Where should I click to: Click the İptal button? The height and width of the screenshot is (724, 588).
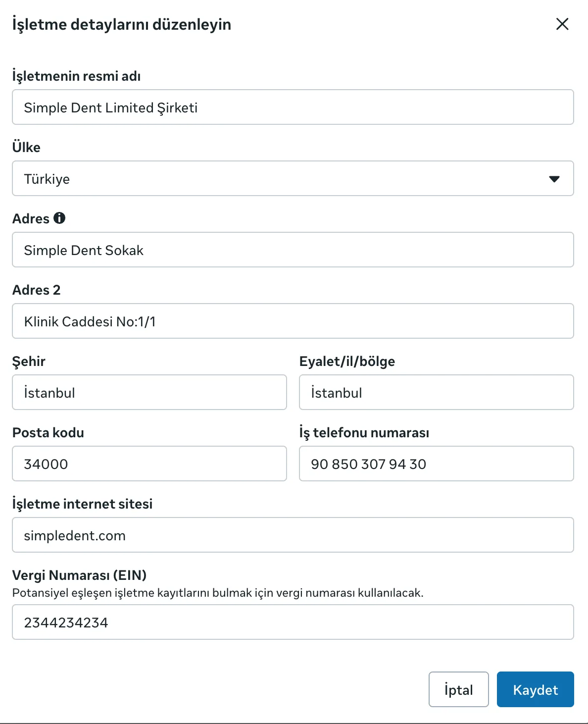[459, 689]
